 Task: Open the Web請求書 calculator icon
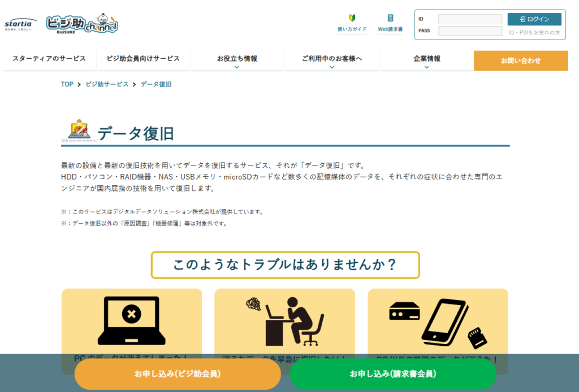(390, 19)
